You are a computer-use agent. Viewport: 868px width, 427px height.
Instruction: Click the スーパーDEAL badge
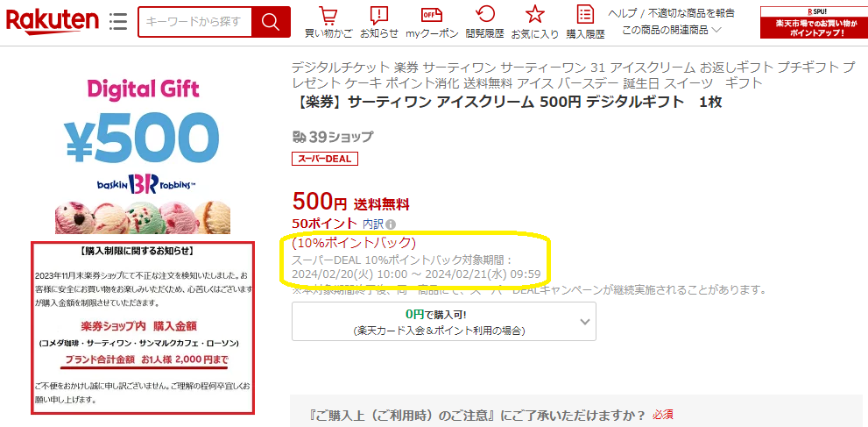(x=325, y=159)
